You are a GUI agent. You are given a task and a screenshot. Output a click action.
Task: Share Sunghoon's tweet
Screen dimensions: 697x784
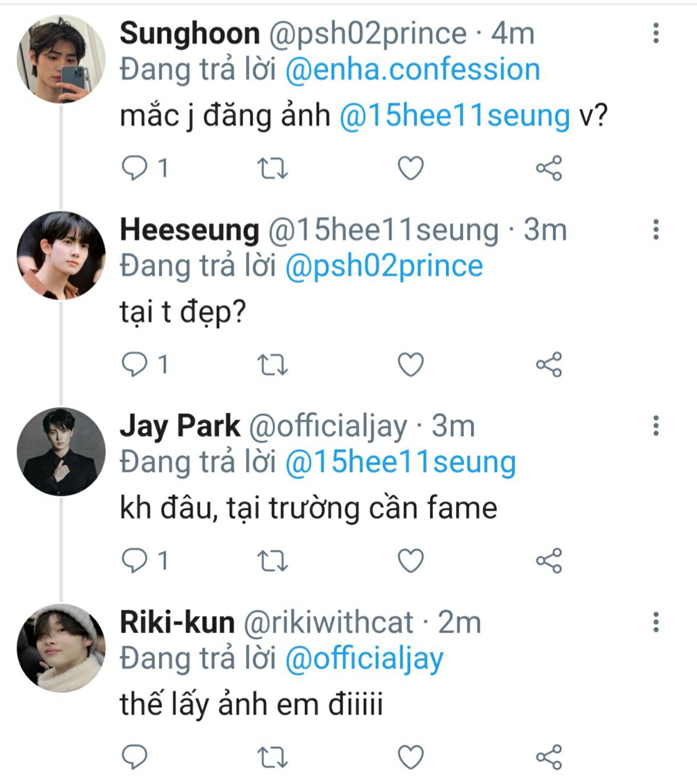pyautogui.click(x=549, y=169)
